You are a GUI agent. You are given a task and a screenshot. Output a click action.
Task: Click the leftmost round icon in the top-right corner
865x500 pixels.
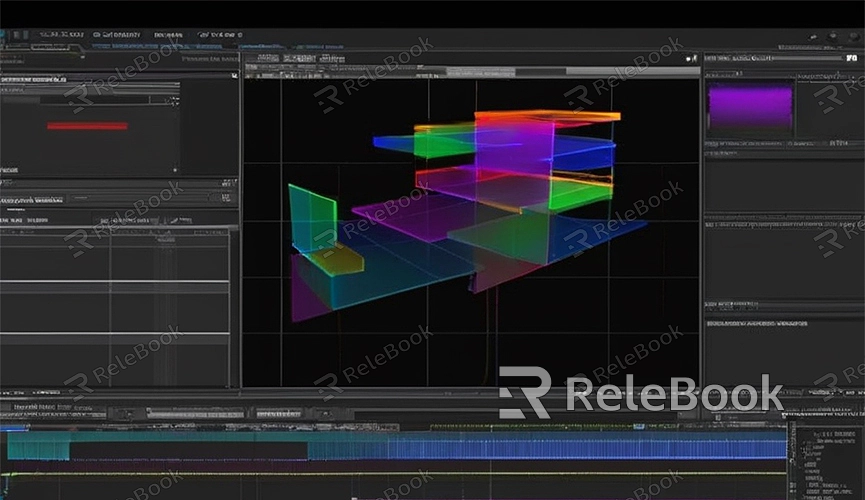click(x=813, y=38)
